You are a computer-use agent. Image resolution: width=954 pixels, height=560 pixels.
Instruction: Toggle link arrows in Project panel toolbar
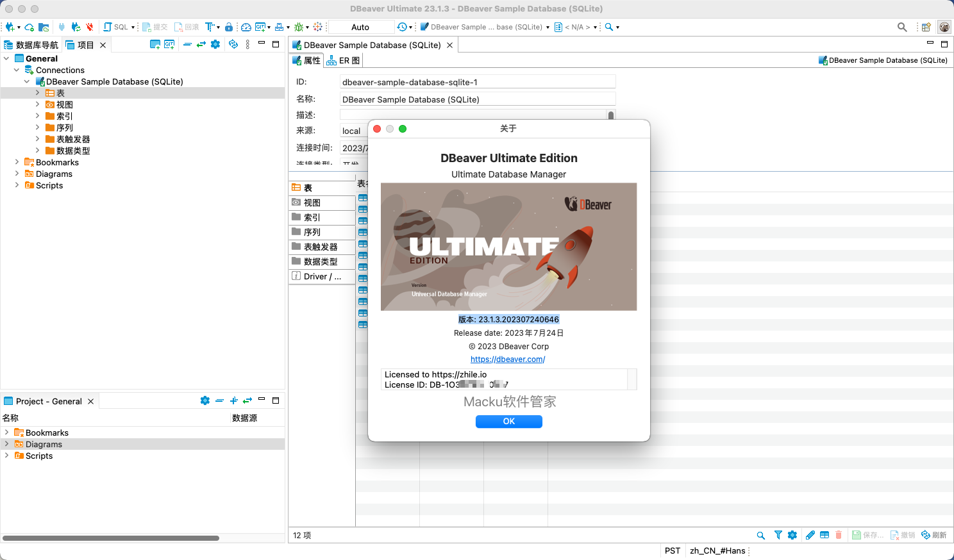point(247,400)
